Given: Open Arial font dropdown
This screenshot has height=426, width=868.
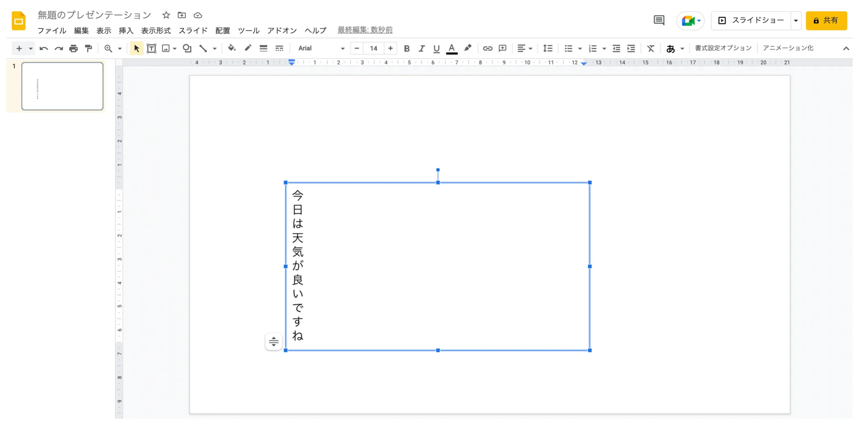Looking at the screenshot, I should pyautogui.click(x=321, y=49).
